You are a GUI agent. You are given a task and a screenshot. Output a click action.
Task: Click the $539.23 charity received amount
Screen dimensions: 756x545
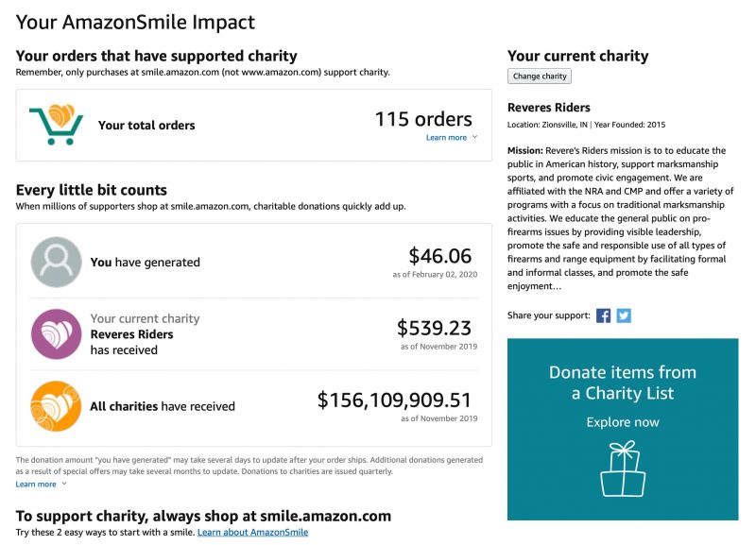(x=434, y=328)
